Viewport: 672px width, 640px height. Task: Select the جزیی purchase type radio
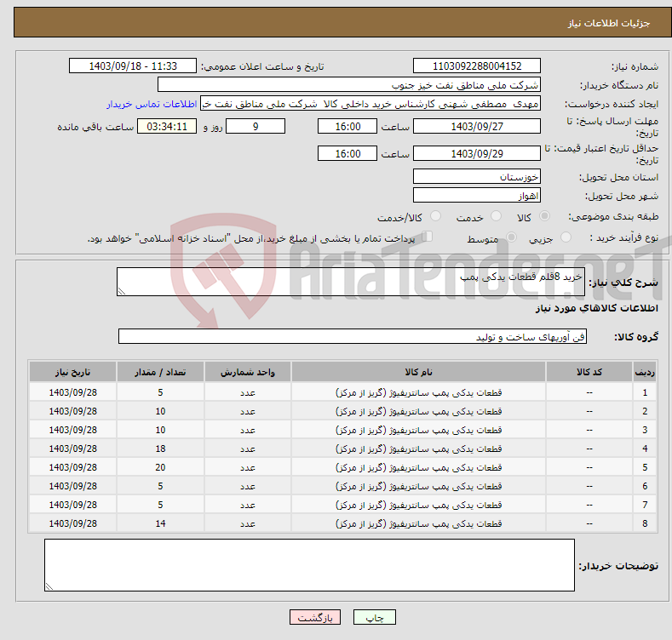[566, 237]
